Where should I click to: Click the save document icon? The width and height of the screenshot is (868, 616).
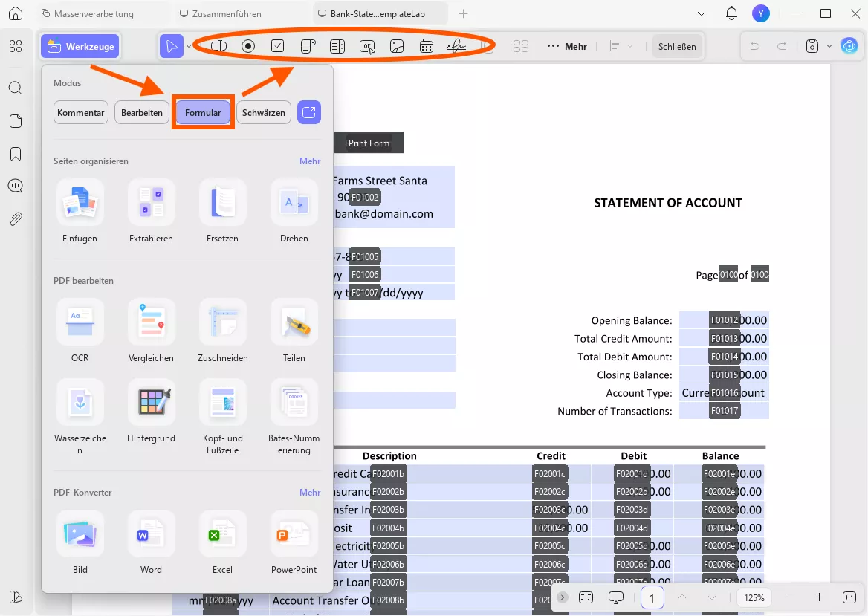point(812,47)
